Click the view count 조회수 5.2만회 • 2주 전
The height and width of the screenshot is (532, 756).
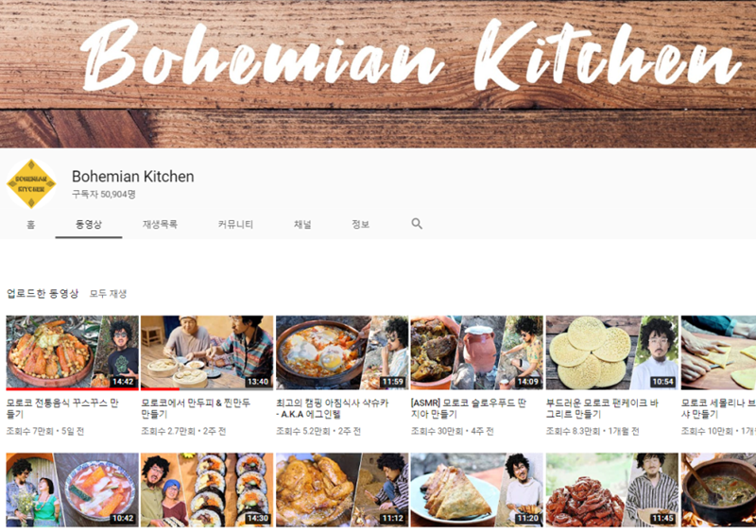pos(318,431)
